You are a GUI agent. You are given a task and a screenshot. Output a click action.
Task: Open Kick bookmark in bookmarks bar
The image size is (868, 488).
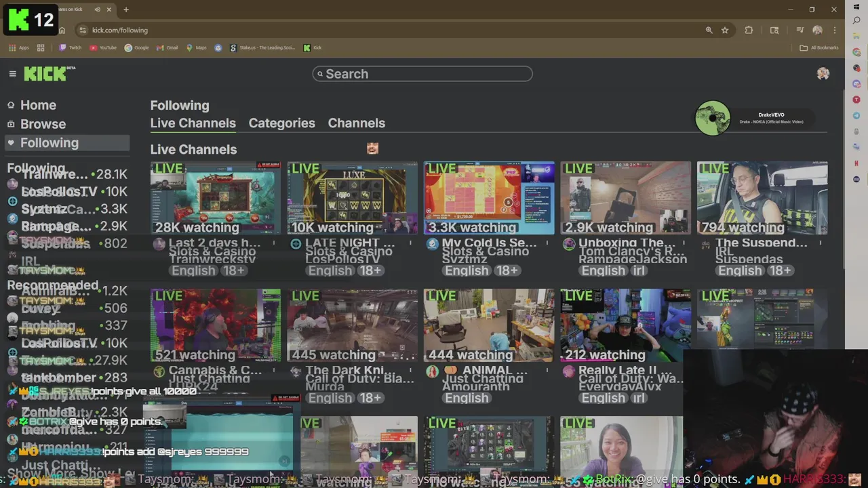[x=312, y=47]
